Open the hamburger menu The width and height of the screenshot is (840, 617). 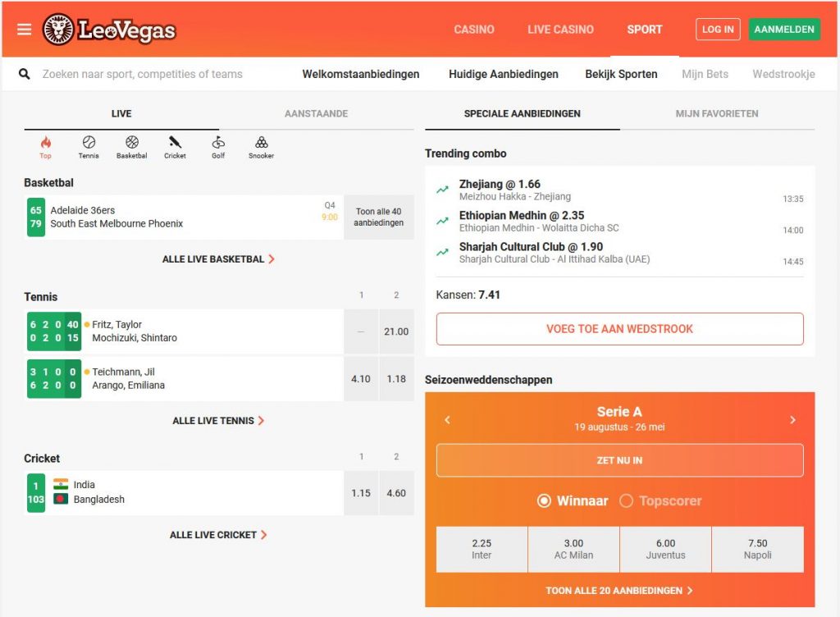coord(24,30)
